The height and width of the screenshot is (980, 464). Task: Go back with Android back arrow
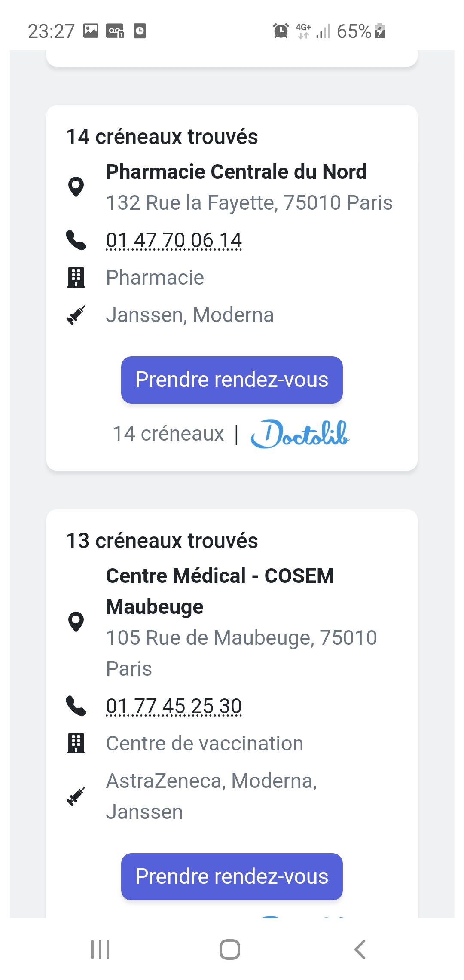pyautogui.click(x=360, y=949)
